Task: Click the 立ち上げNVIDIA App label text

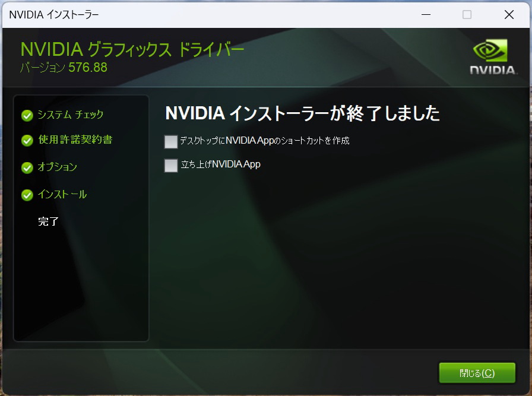Action: point(220,164)
